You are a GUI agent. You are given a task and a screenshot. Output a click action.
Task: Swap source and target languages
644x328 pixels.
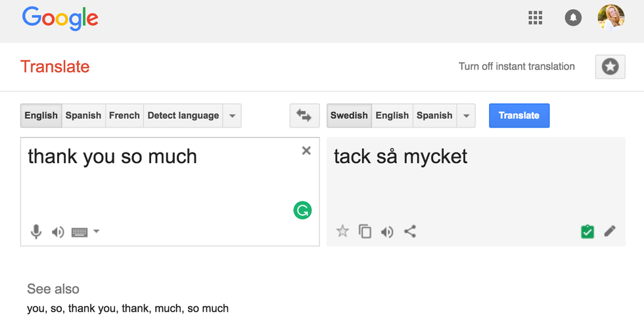(304, 115)
